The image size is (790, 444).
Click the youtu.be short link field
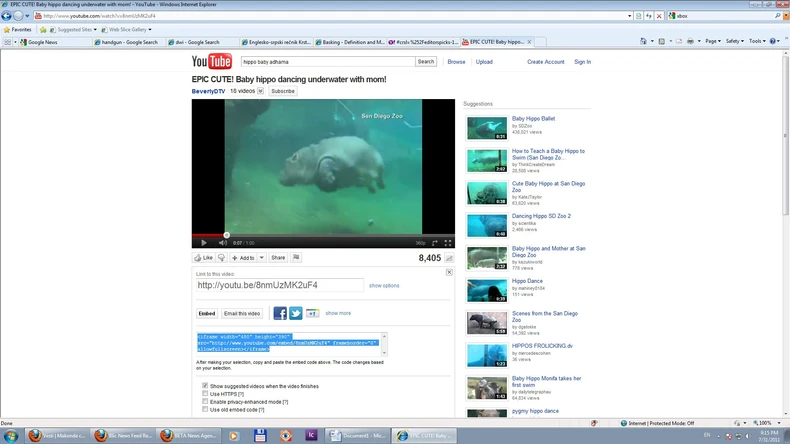(x=280, y=285)
